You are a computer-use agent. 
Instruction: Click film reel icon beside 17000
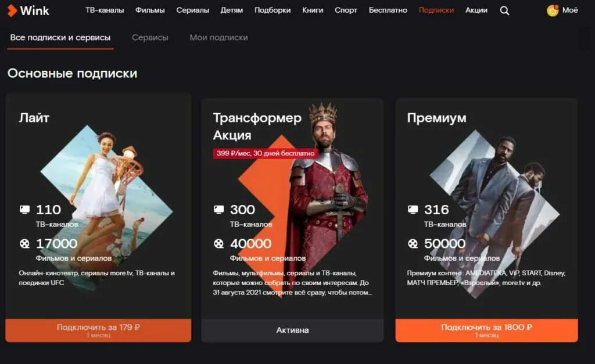[x=24, y=243]
